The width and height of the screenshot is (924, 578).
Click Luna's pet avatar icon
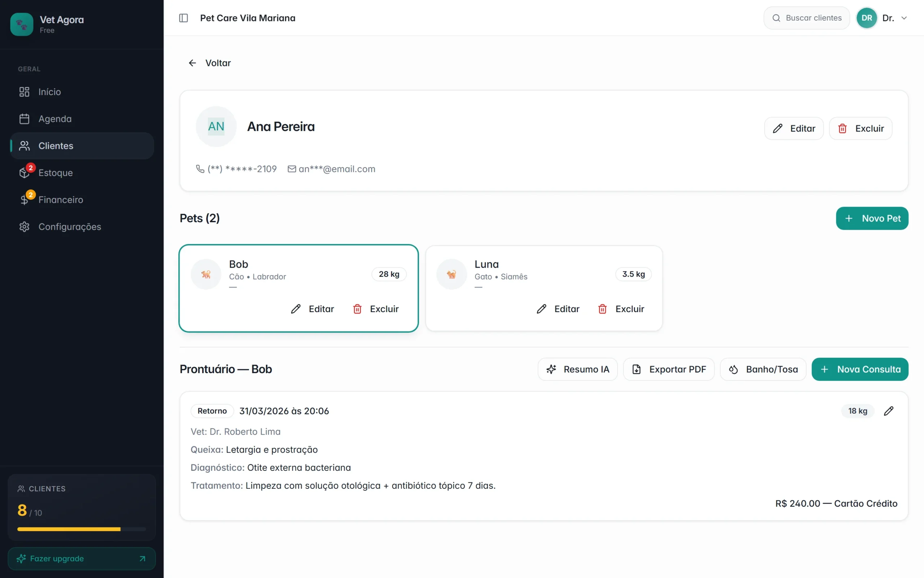pos(452,274)
